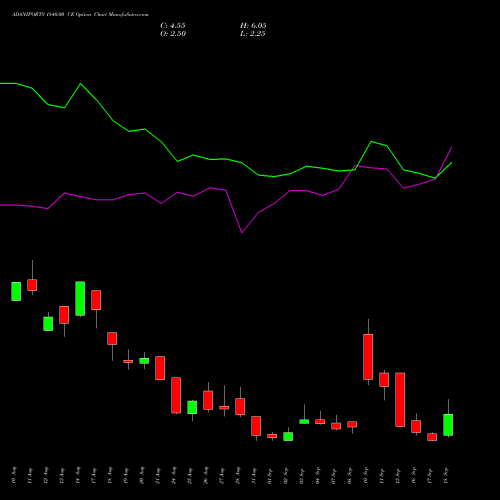Select the low value L: 2.25
The height and width of the screenshot is (500, 500).
(252, 34)
